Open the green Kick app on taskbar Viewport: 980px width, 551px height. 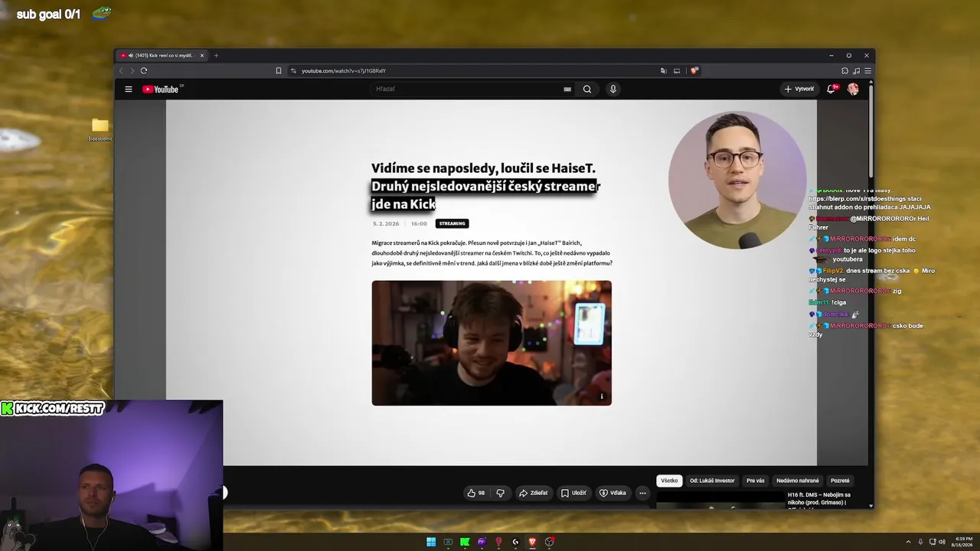pos(465,542)
